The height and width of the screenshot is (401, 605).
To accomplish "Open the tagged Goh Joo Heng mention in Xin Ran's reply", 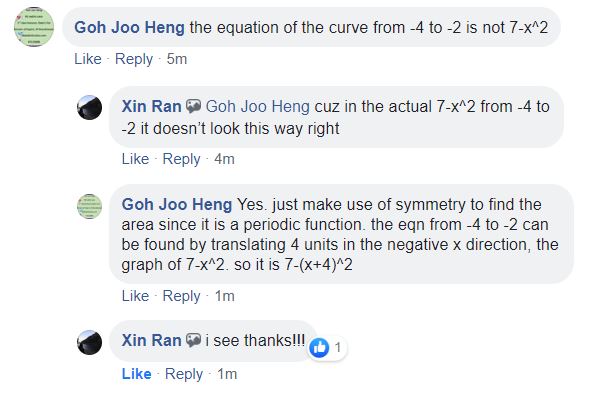I will [x=257, y=106].
